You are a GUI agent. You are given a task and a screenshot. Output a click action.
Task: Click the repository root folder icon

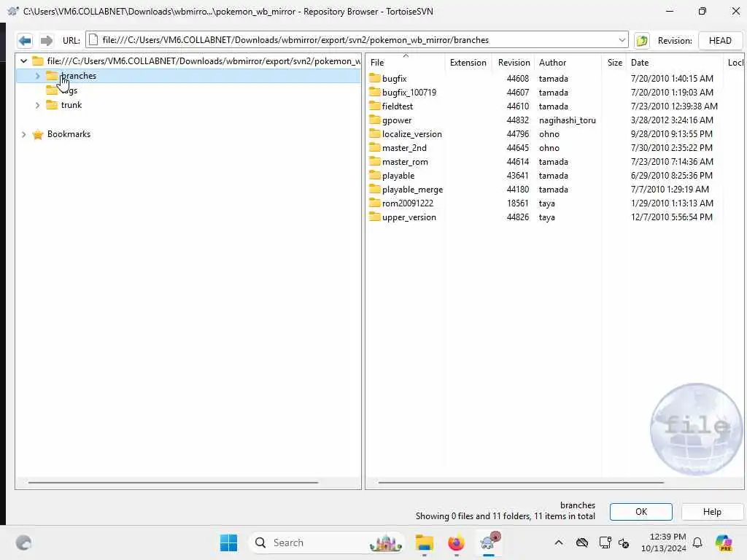(38, 61)
